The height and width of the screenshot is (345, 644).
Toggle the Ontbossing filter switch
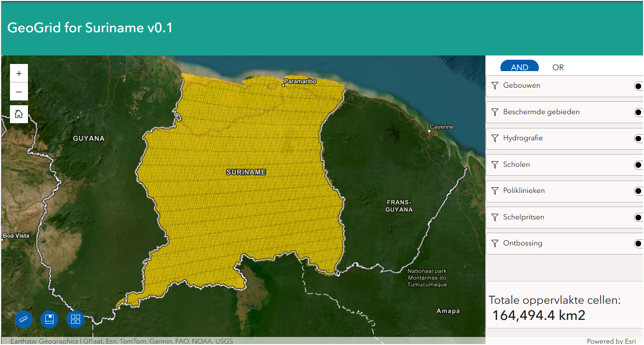coord(638,244)
